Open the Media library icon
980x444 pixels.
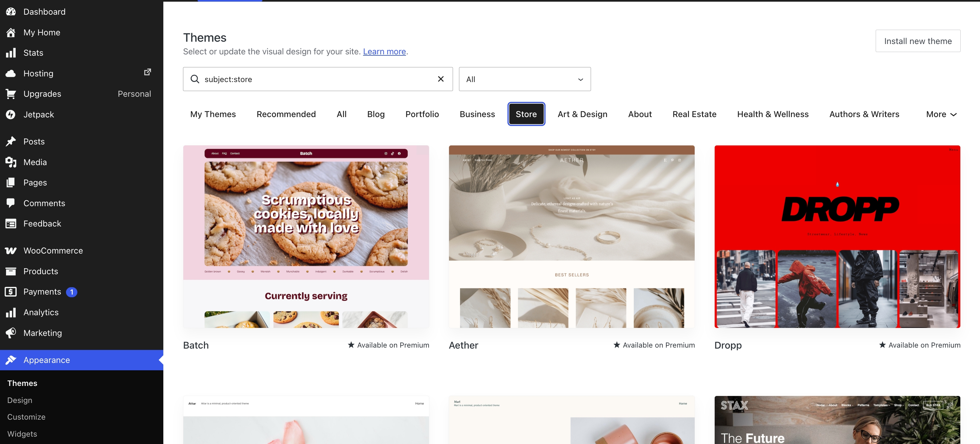point(11,162)
